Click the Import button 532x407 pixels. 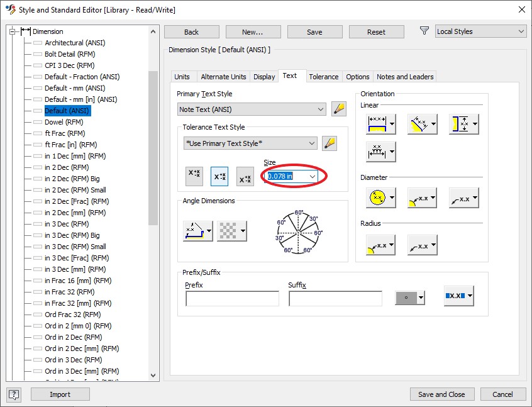click(60, 394)
